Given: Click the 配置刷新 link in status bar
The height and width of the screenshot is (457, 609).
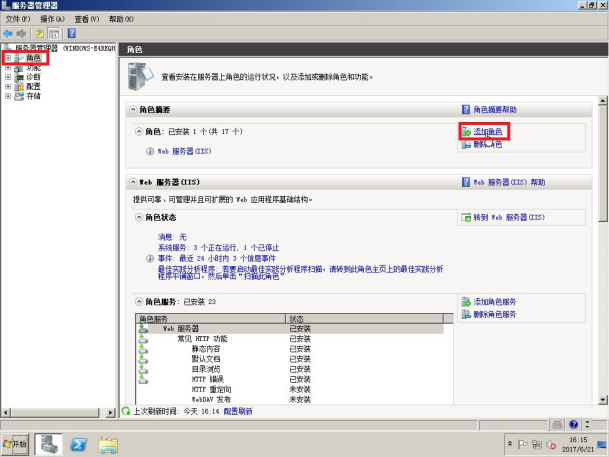Looking at the screenshot, I should 238,411.
